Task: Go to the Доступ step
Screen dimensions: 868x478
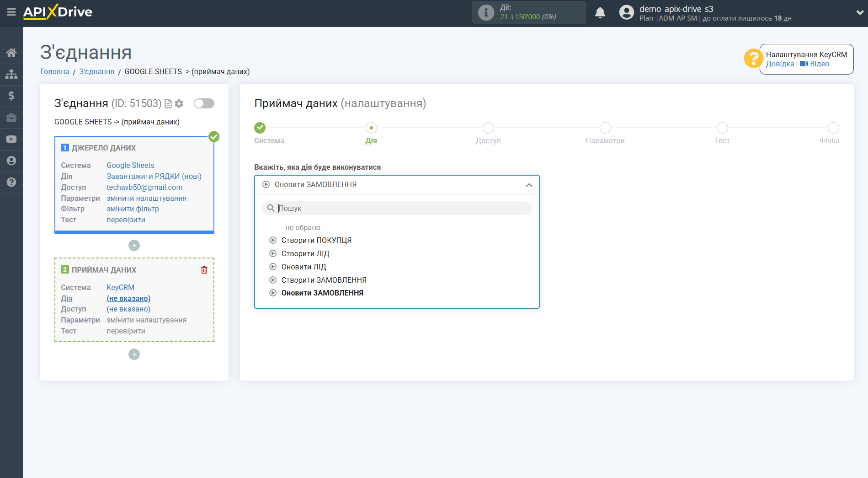Action: pos(488,128)
